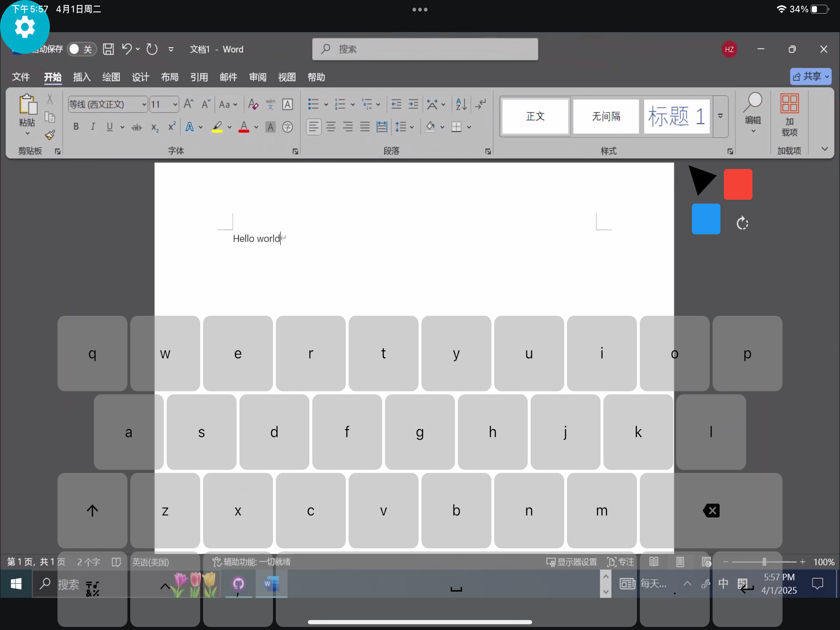
Task: Switch to Web Layout view
Action: (706, 562)
